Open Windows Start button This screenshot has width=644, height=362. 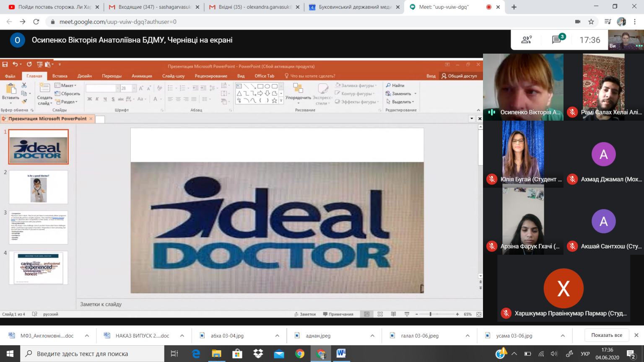point(10,354)
